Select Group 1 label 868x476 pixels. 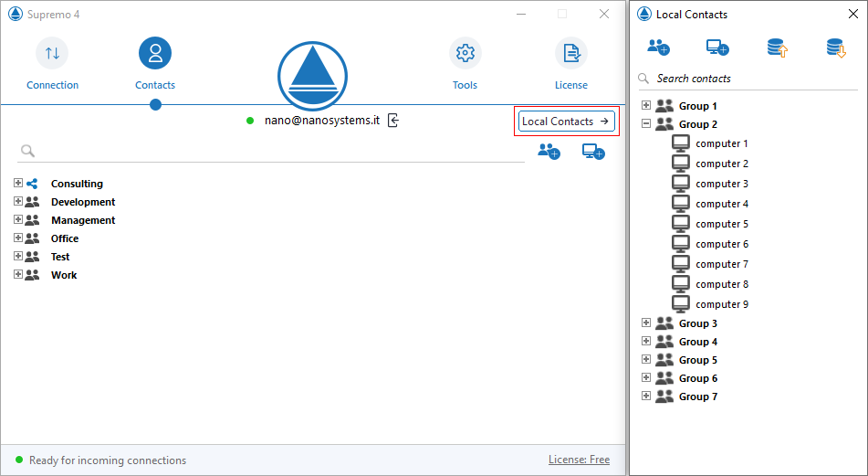pos(698,106)
